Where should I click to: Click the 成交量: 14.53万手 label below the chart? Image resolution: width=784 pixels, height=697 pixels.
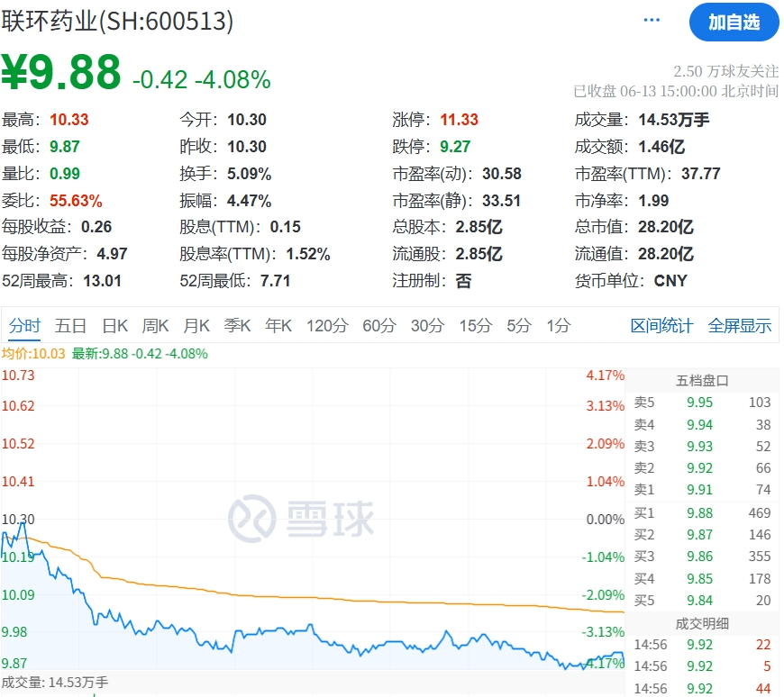pyautogui.click(x=54, y=683)
